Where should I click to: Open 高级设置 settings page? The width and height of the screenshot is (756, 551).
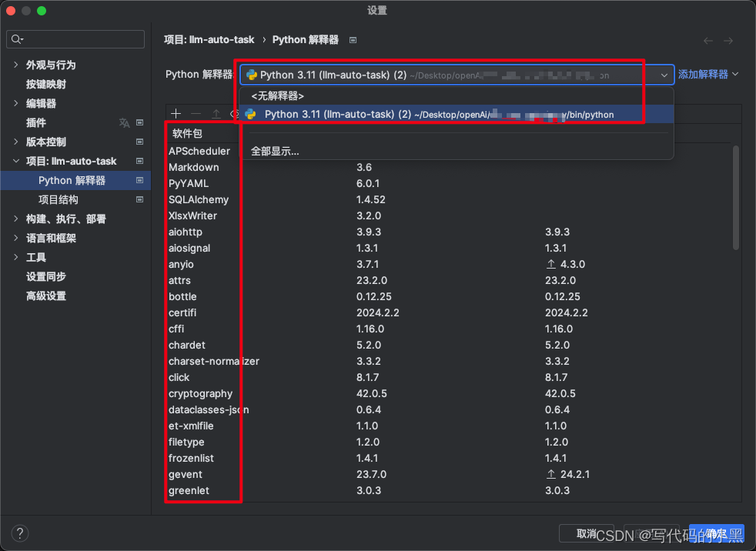45,296
